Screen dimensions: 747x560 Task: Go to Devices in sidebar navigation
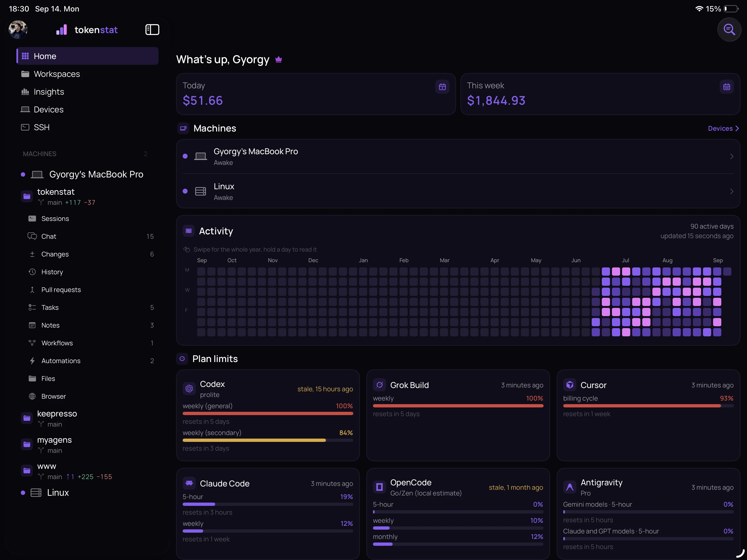[87, 109]
